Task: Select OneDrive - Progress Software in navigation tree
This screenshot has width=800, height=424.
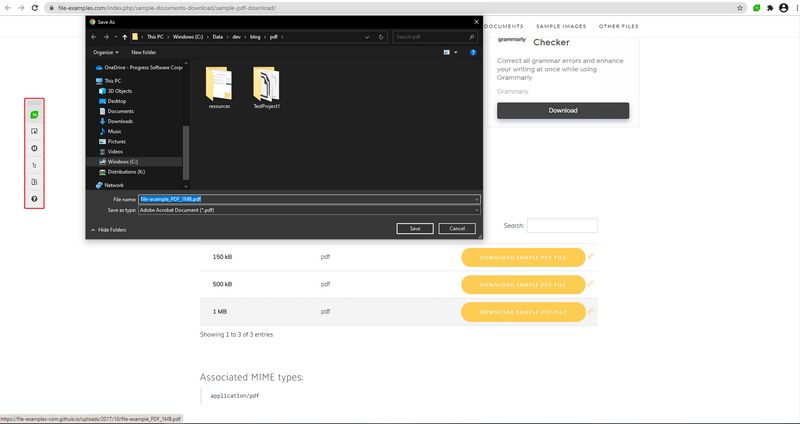Action: (139, 67)
